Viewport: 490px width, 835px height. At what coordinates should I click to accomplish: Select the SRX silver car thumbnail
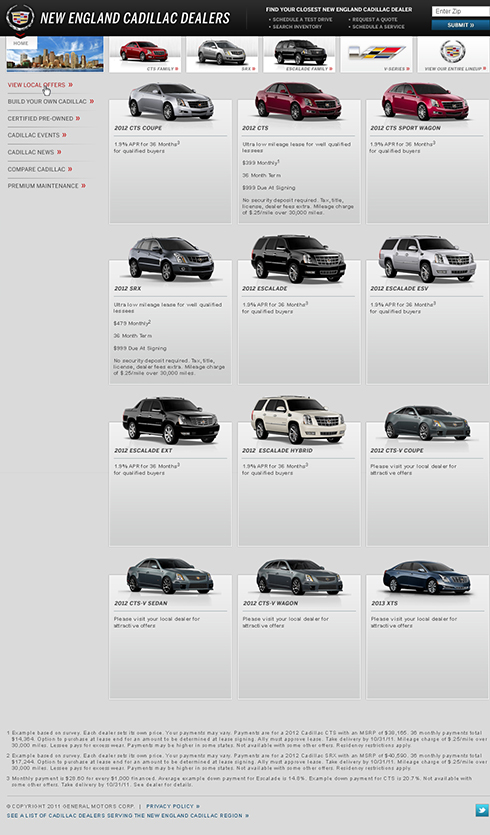click(x=222, y=54)
